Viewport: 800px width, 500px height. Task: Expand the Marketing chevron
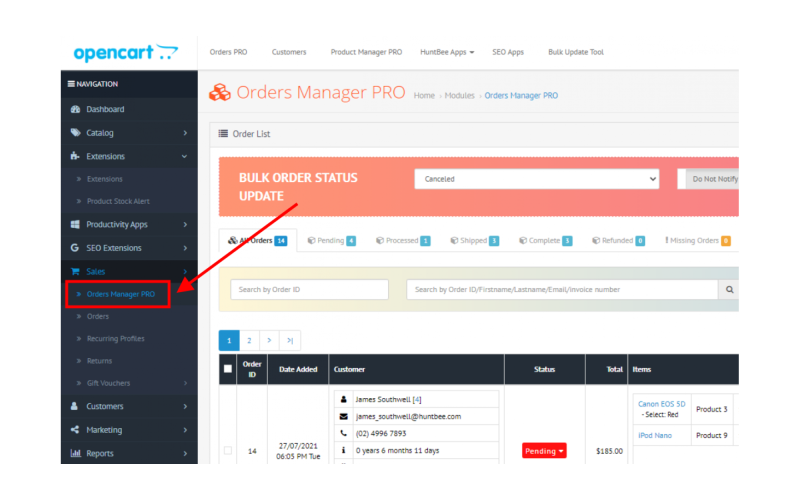(x=185, y=430)
